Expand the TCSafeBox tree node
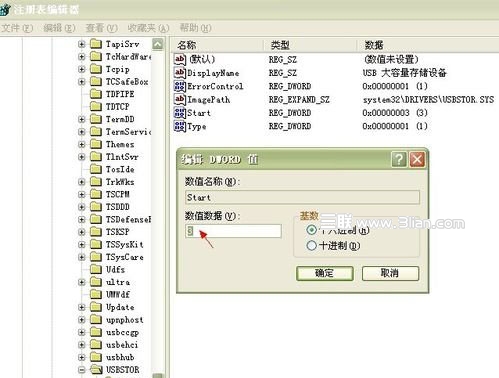 coord(82,82)
